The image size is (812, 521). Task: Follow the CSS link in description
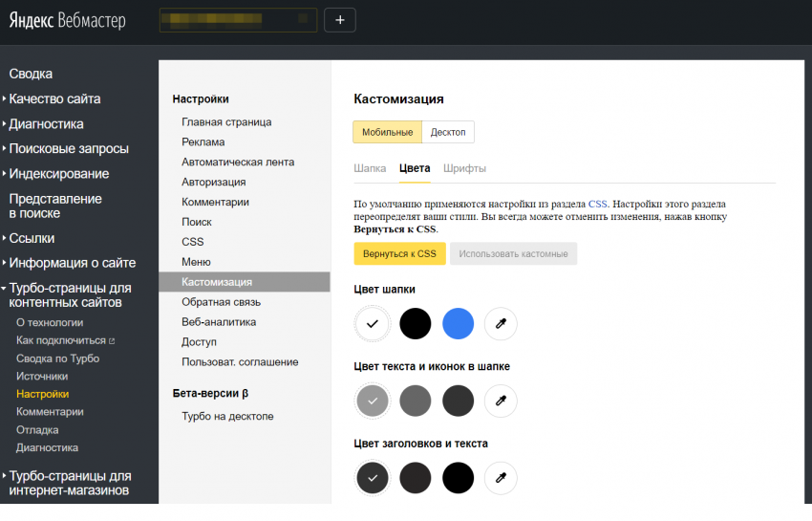tap(598, 204)
